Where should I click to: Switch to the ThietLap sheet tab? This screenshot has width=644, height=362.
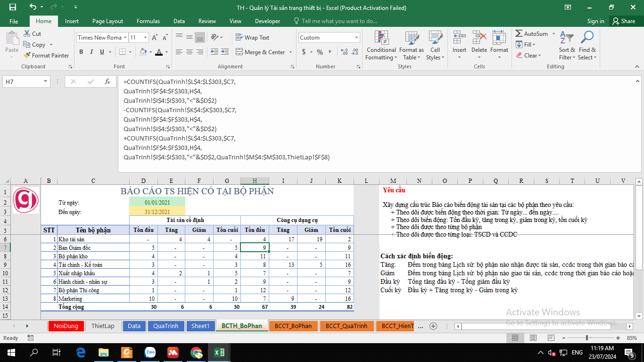click(103, 326)
